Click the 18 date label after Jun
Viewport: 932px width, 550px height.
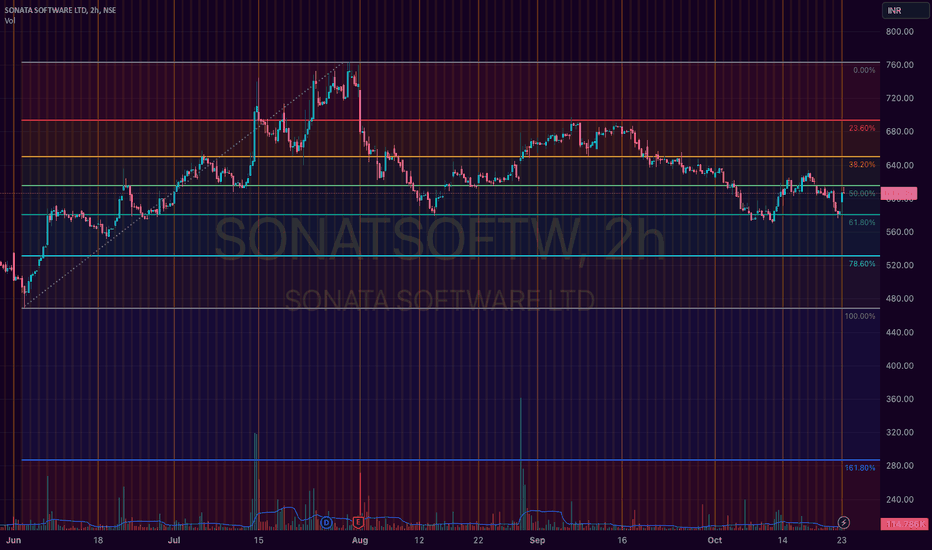click(98, 540)
